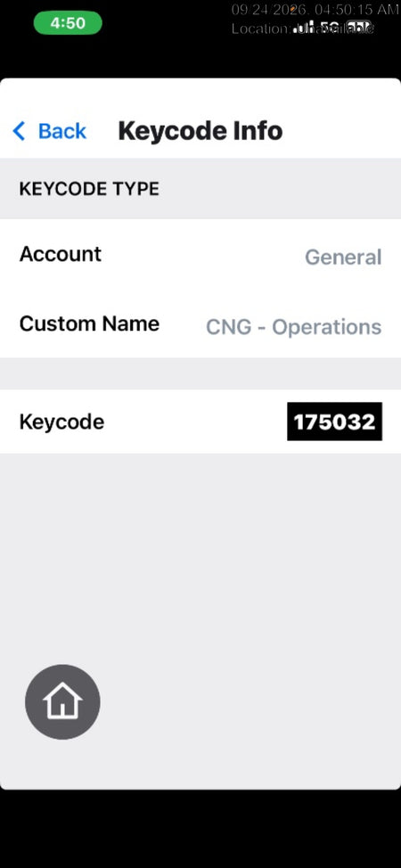This screenshot has height=868, width=401.
Task: Tap the Keycode row label
Action: pos(61,422)
